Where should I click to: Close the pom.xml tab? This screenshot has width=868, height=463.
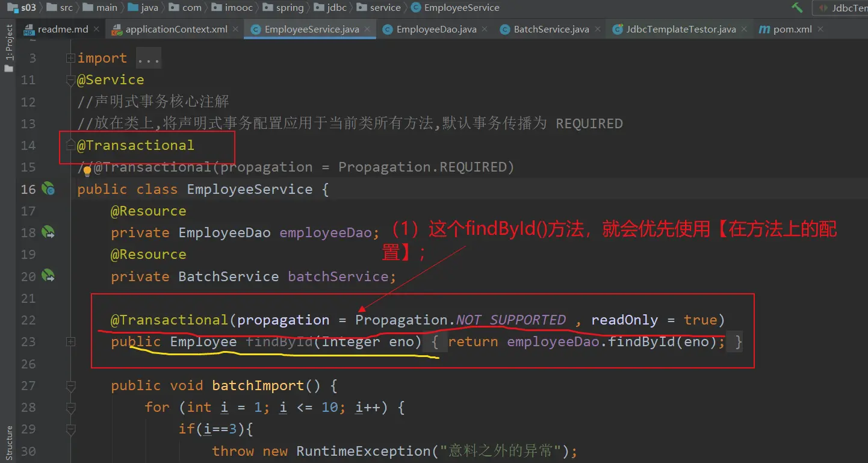click(x=820, y=29)
